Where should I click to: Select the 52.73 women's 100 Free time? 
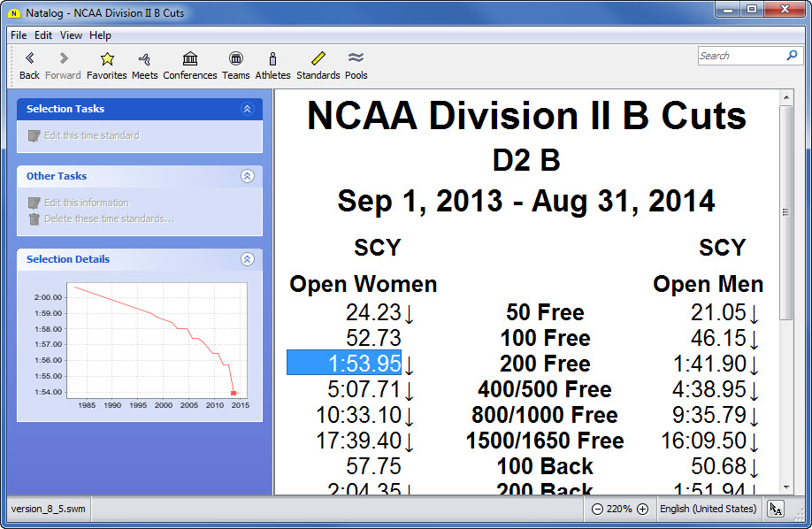(373, 338)
